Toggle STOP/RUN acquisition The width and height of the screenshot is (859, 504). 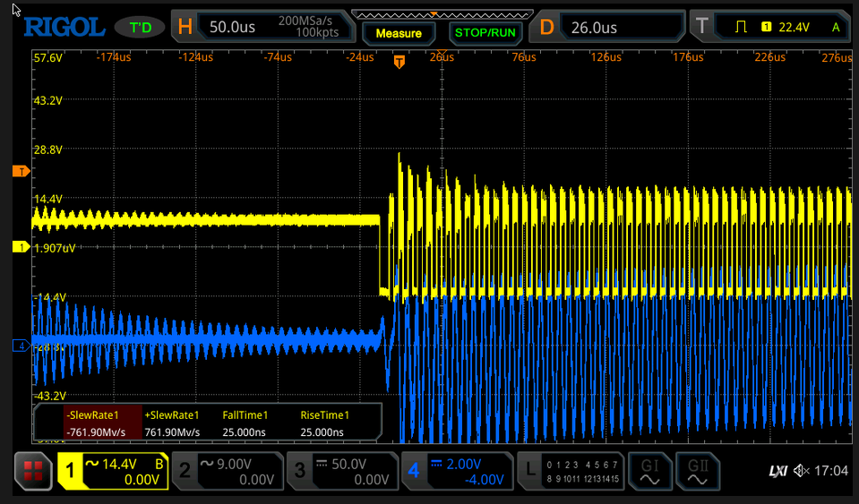(485, 33)
